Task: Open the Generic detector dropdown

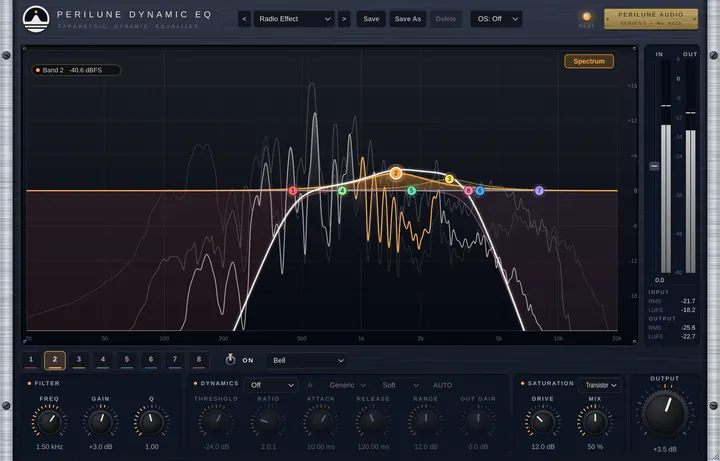Action: click(347, 385)
